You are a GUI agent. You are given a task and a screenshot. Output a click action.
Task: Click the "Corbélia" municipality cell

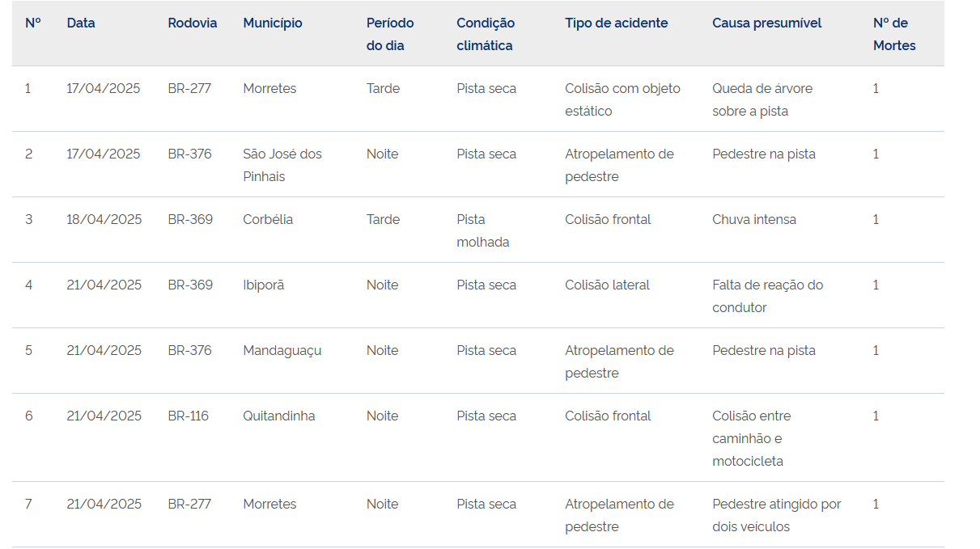pos(268,219)
